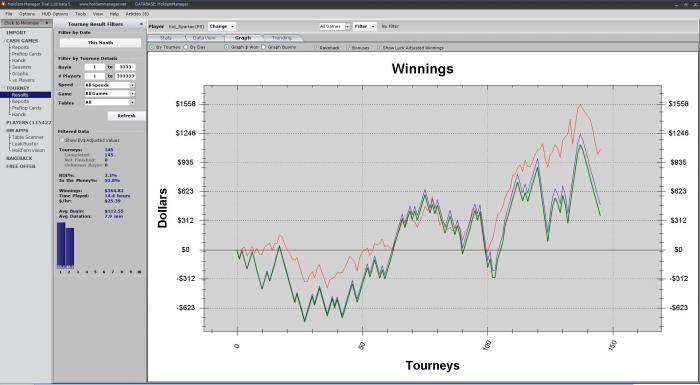
Task: Switch to the Trending tab
Action: pyautogui.click(x=281, y=38)
